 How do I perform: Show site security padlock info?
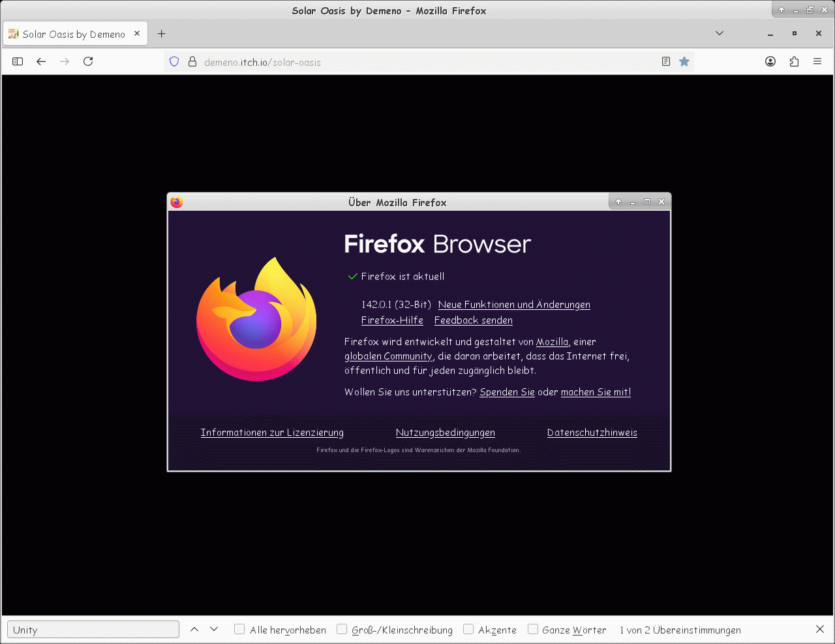pyautogui.click(x=192, y=61)
